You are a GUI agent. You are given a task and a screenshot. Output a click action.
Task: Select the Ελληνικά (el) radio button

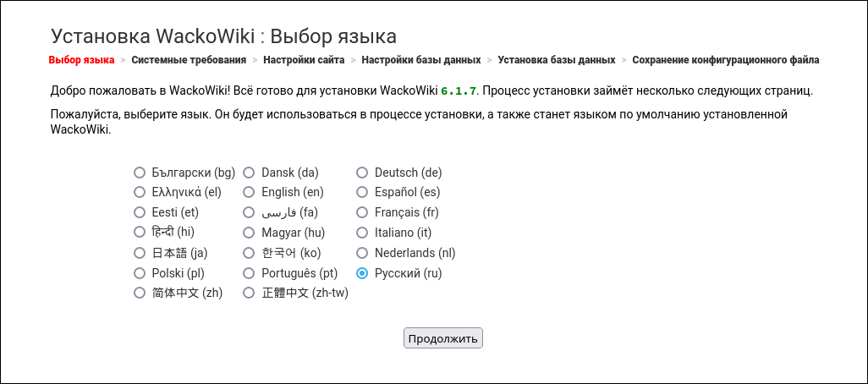point(140,193)
